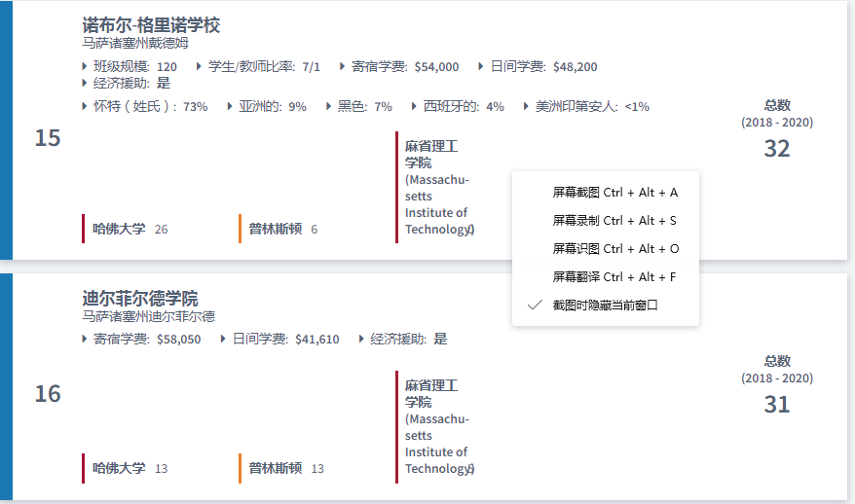Select 屏幕翻译 screen translate menu entry

pos(613,277)
